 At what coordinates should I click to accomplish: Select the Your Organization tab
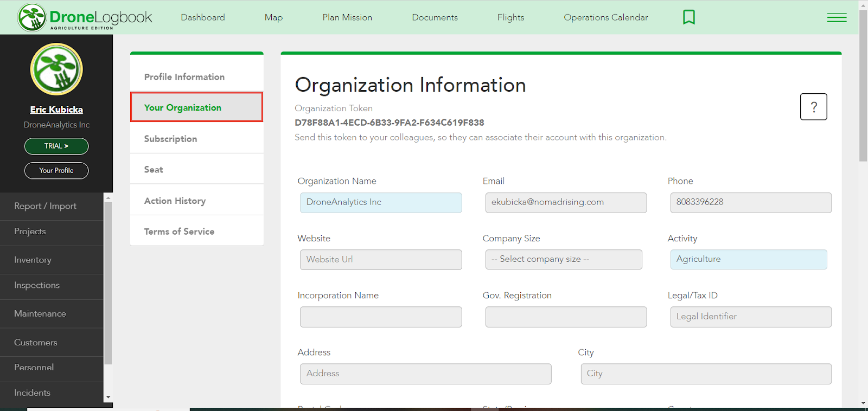[x=197, y=107]
